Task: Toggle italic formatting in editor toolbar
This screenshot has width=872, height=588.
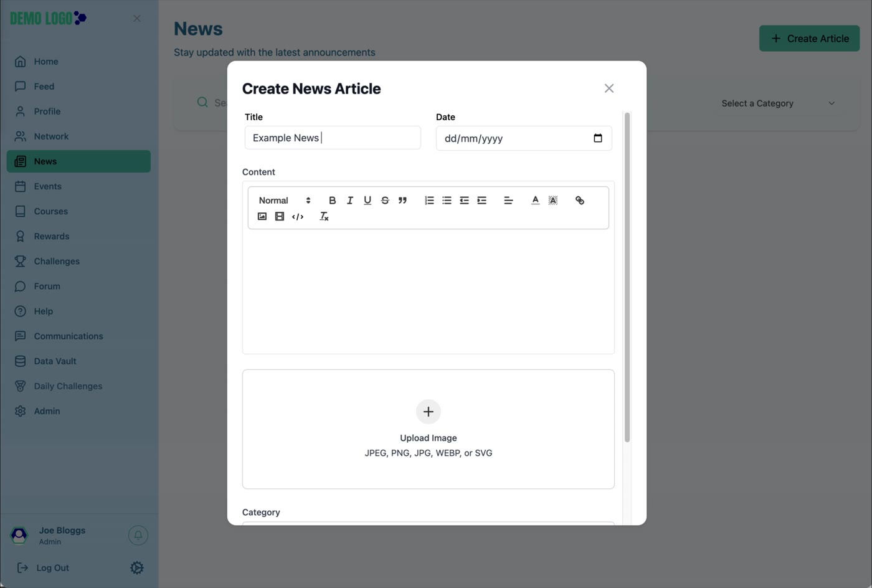Action: pos(349,201)
